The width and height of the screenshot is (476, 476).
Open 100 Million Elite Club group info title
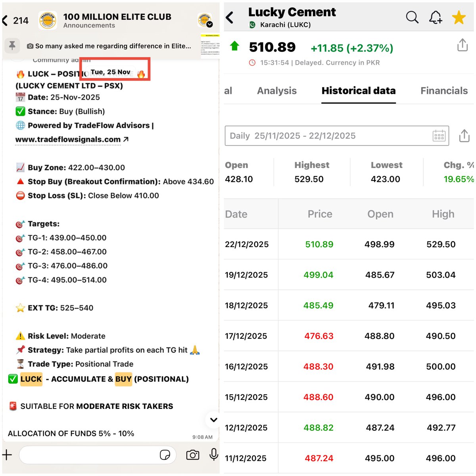[117, 17]
